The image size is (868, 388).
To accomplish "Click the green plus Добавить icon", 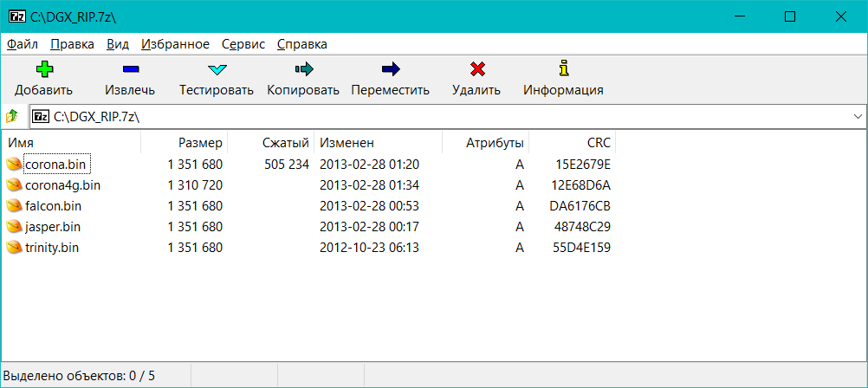I will pos(43,69).
